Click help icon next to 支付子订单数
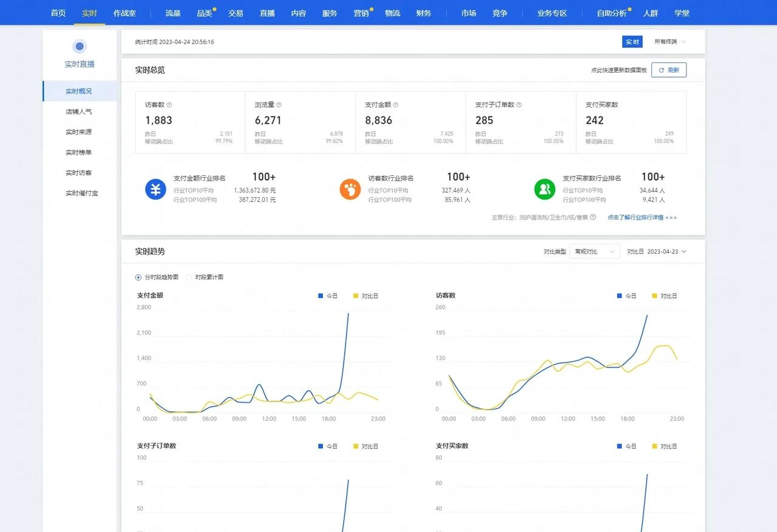This screenshot has height=532, width=777. tap(518, 105)
